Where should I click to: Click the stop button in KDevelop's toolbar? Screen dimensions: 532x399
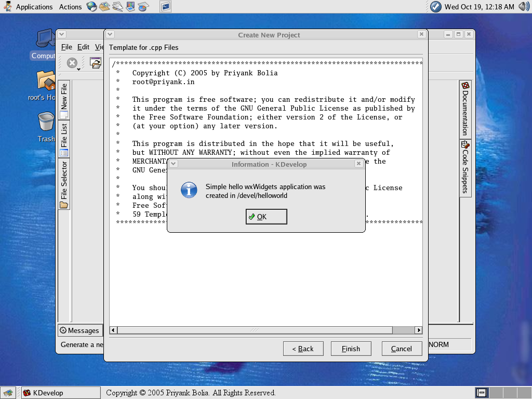pos(72,63)
